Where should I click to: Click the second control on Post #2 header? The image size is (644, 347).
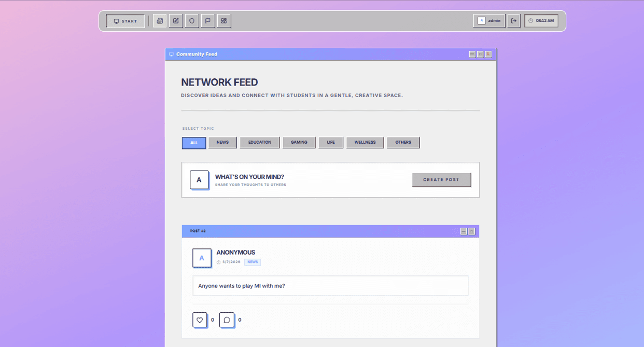(472, 231)
